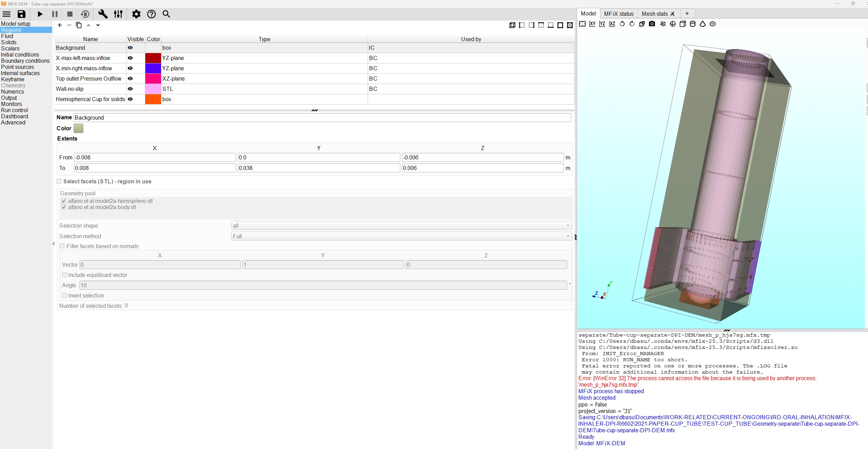Switch to the MFiX status tab

coord(619,14)
